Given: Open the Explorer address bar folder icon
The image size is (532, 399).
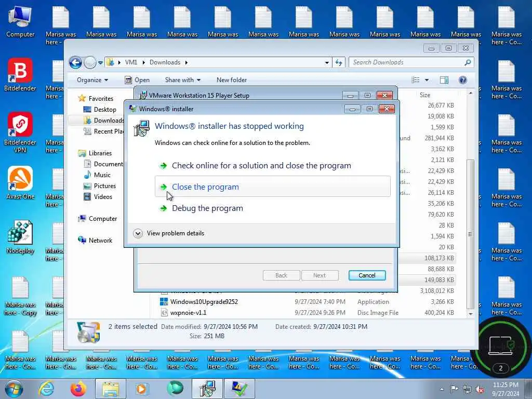Looking at the screenshot, I should coord(110,62).
